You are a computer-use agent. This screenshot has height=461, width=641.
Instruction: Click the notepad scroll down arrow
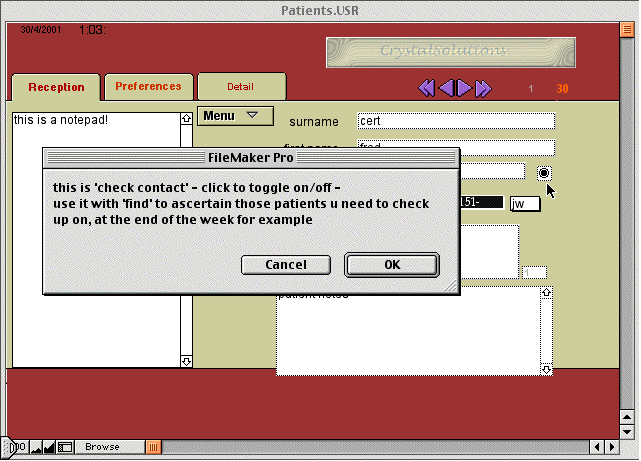[x=186, y=361]
